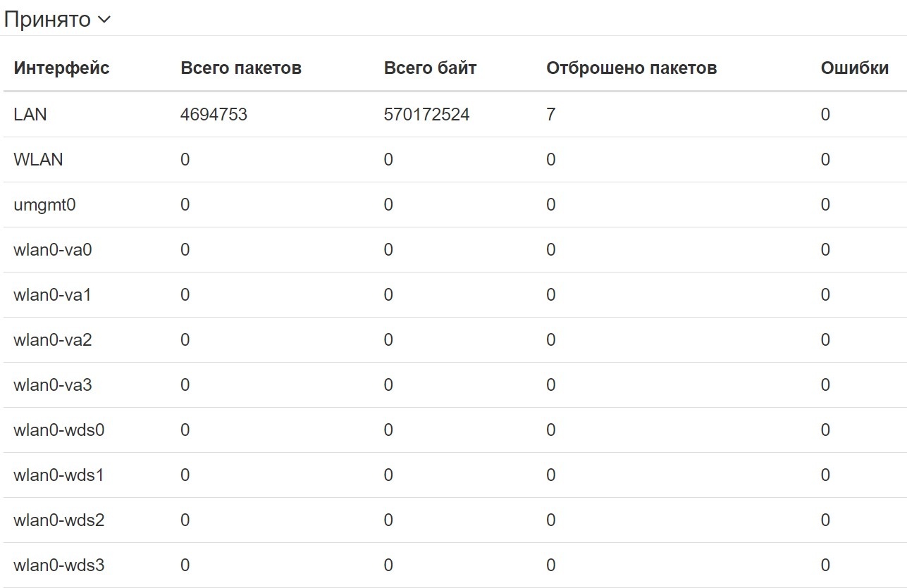
Task: Click the wlan0-va2 interface name
Action: coord(52,340)
